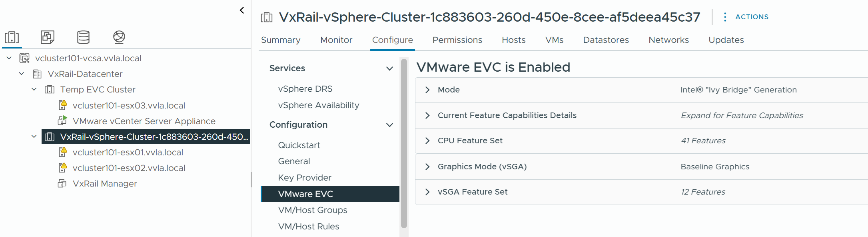Select the VxRail Manager VM icon

click(x=62, y=183)
